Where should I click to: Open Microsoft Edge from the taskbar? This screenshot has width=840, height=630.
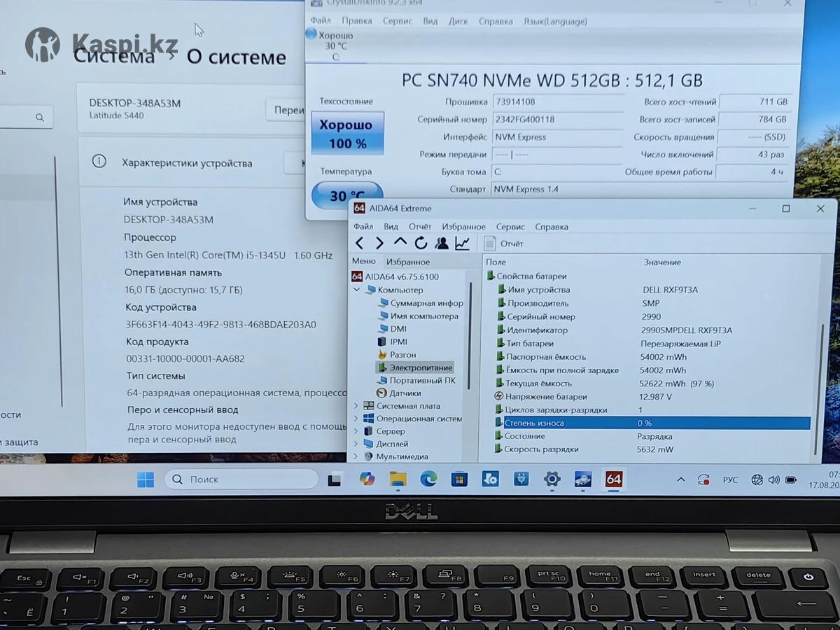click(428, 479)
